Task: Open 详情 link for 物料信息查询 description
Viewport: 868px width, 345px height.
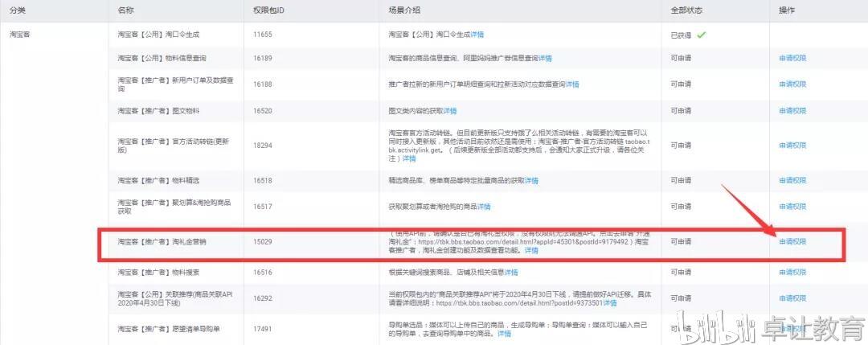Action: (x=545, y=58)
